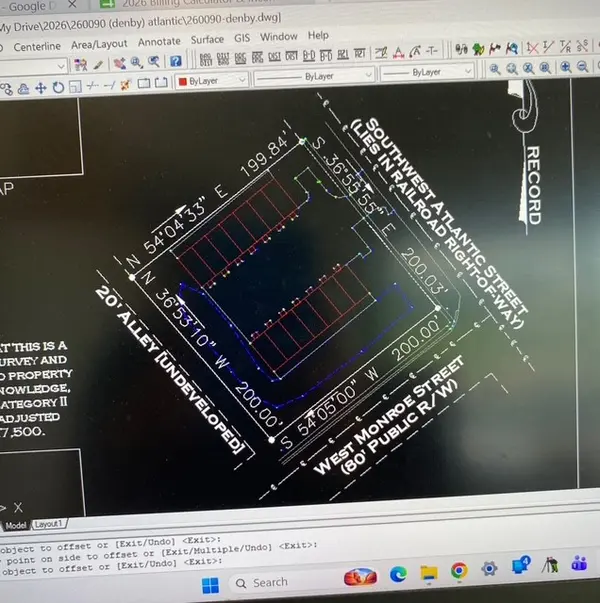Click the Windows Search box in taskbar
The image size is (600, 603).
(x=285, y=583)
